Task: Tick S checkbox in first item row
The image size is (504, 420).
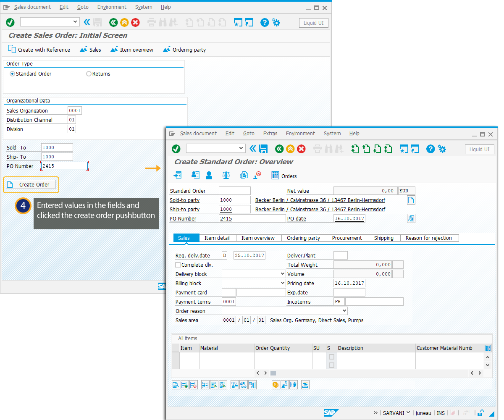Action: click(x=331, y=357)
